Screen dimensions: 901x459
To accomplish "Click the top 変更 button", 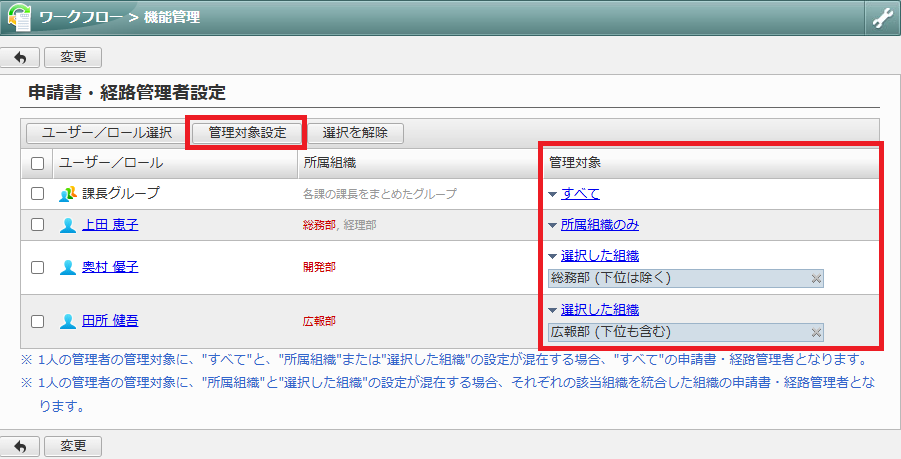I will [x=72, y=58].
